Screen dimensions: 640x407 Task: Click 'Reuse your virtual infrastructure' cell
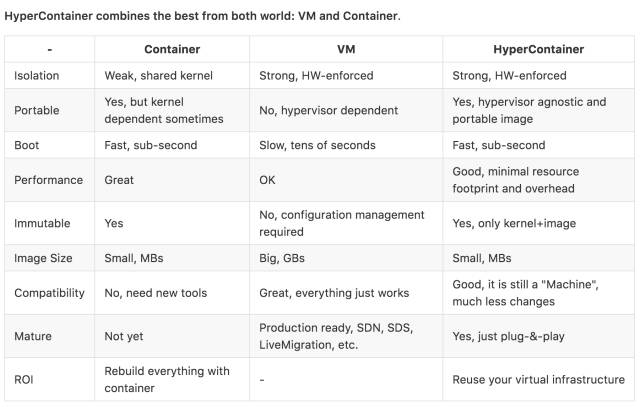(x=538, y=380)
